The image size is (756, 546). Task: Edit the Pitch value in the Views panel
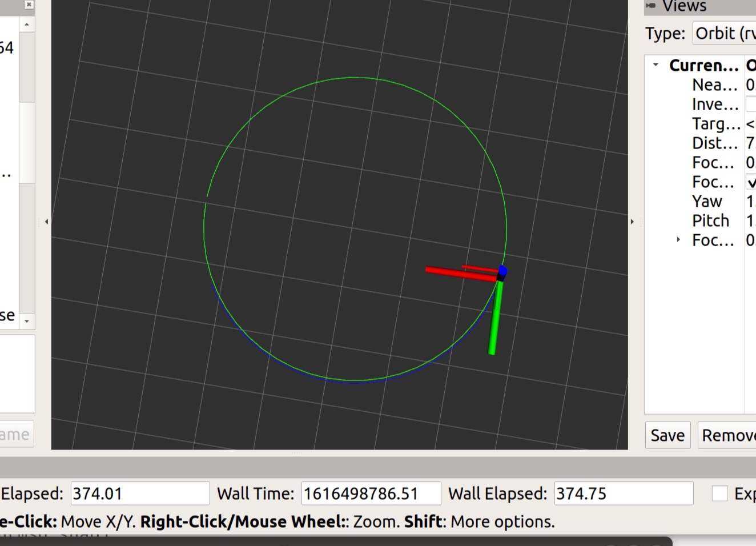coord(750,220)
